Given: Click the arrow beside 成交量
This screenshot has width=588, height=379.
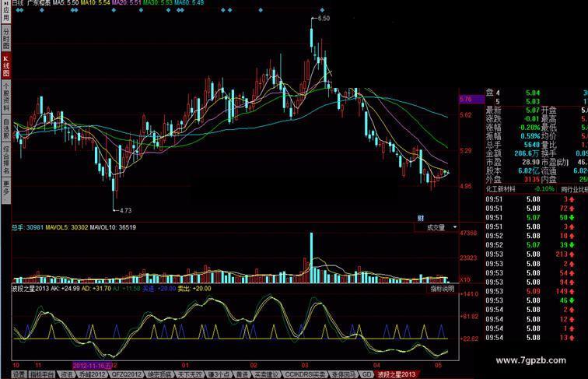Looking at the screenshot, I should (454, 227).
